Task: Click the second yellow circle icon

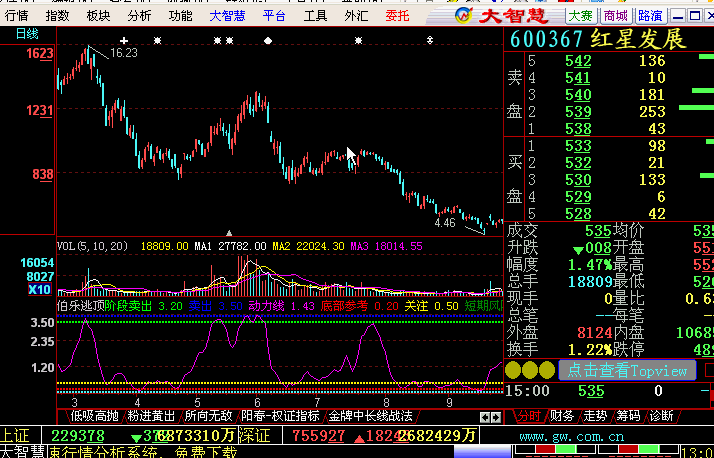Action: tap(530, 370)
